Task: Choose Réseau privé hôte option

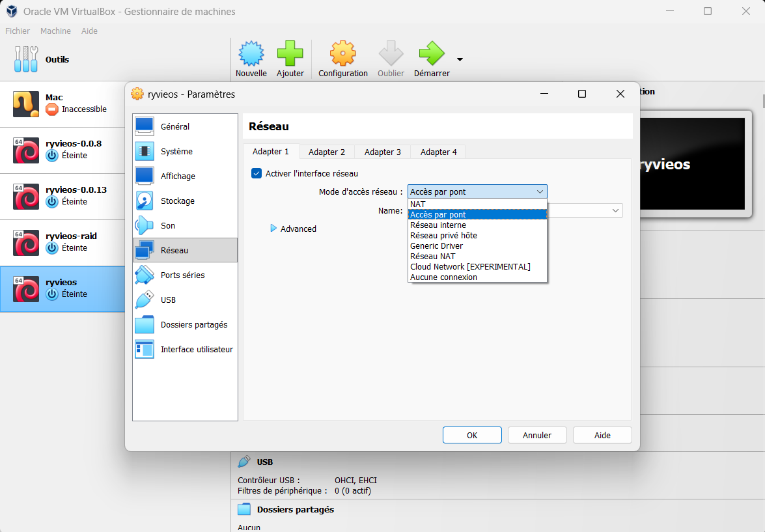Action: [x=477, y=235]
